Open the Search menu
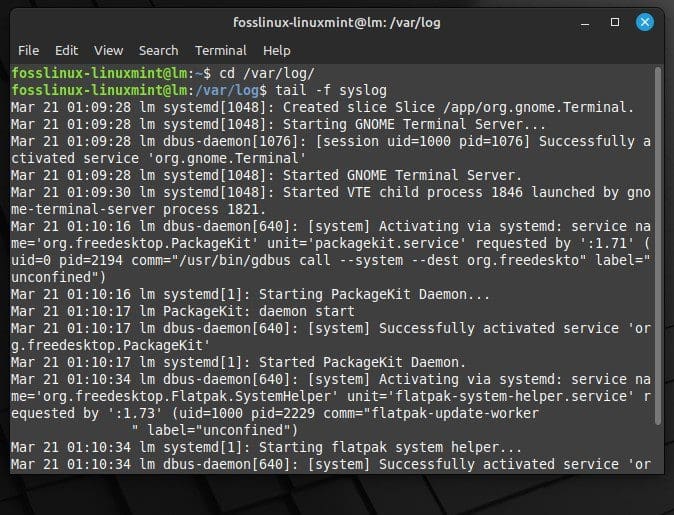Viewport: 674px width, 515px height. coord(158,51)
